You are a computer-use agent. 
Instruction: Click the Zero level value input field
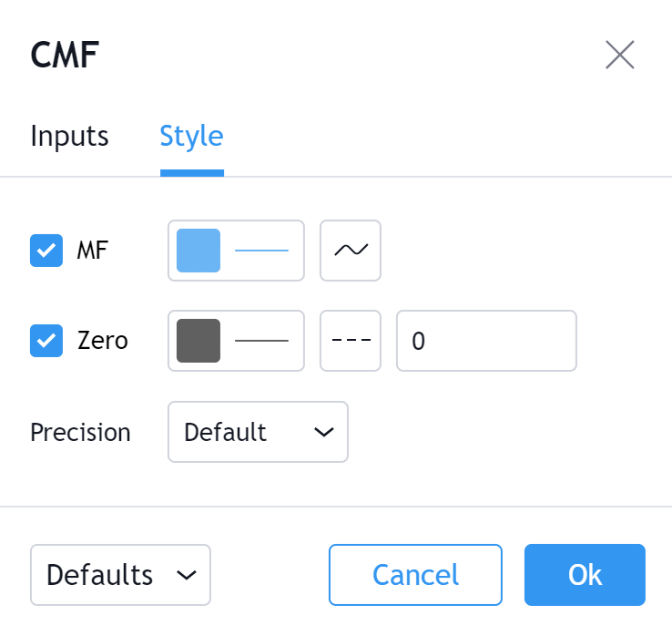coord(486,342)
